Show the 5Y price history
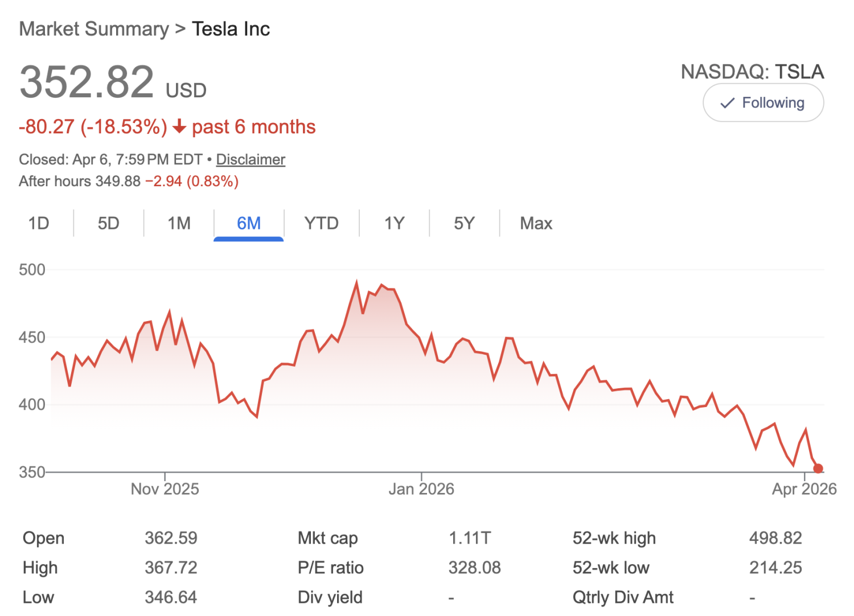 click(x=463, y=223)
